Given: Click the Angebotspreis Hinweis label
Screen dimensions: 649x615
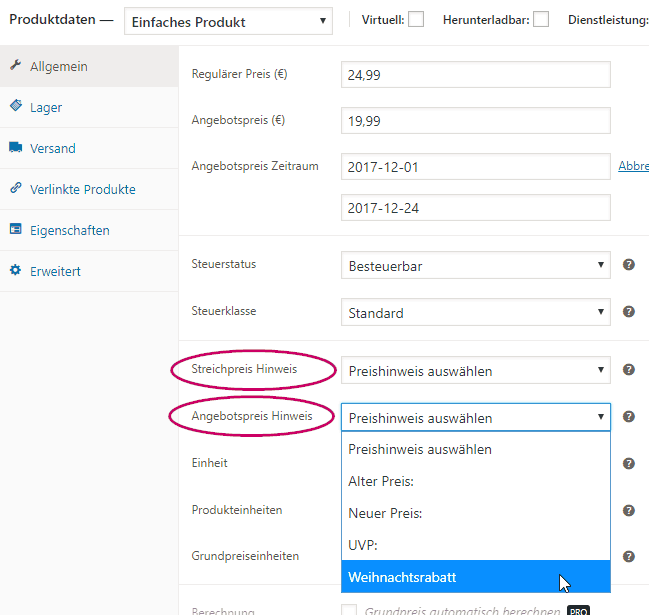Looking at the screenshot, I should [252, 416].
